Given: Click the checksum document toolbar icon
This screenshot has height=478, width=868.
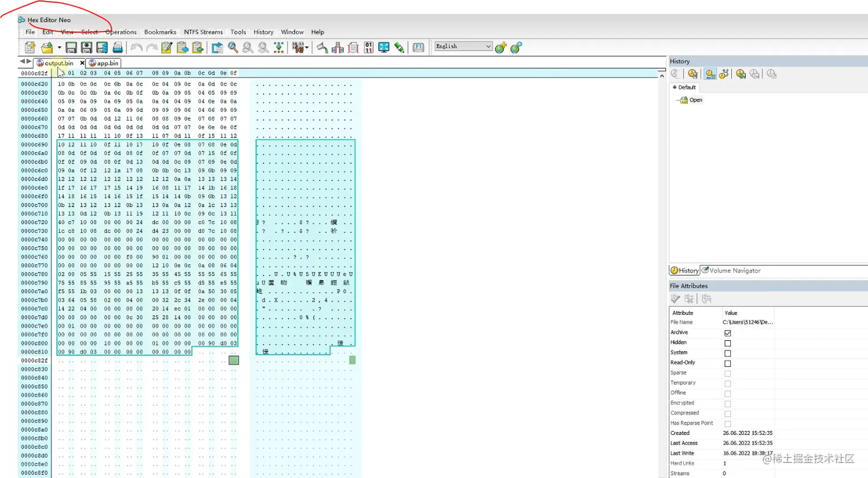Looking at the screenshot, I should (353, 48).
